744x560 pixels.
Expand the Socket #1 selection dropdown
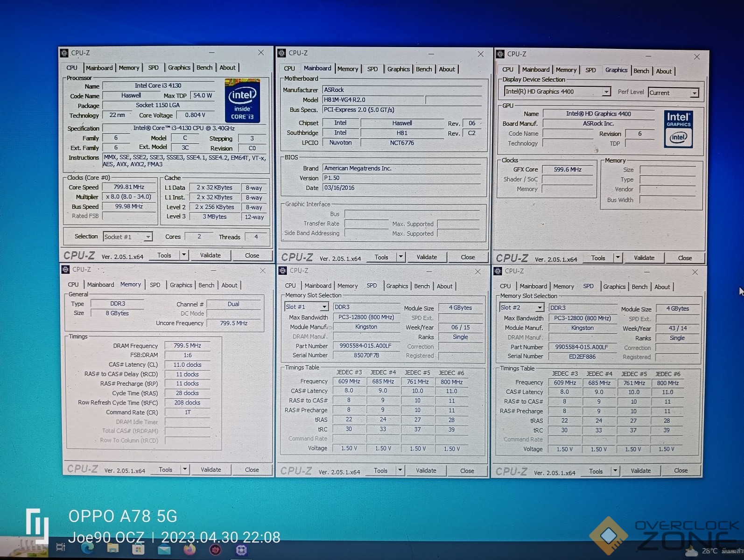click(x=147, y=237)
